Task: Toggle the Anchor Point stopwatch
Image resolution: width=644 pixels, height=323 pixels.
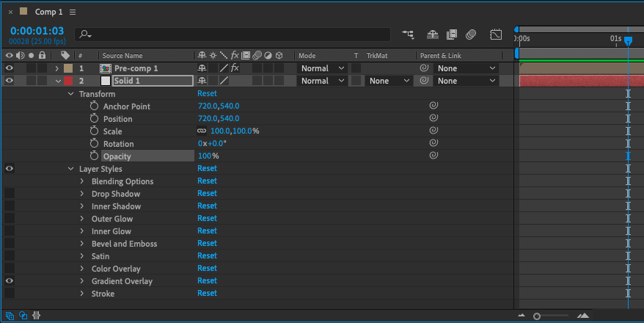Action: pos(94,106)
